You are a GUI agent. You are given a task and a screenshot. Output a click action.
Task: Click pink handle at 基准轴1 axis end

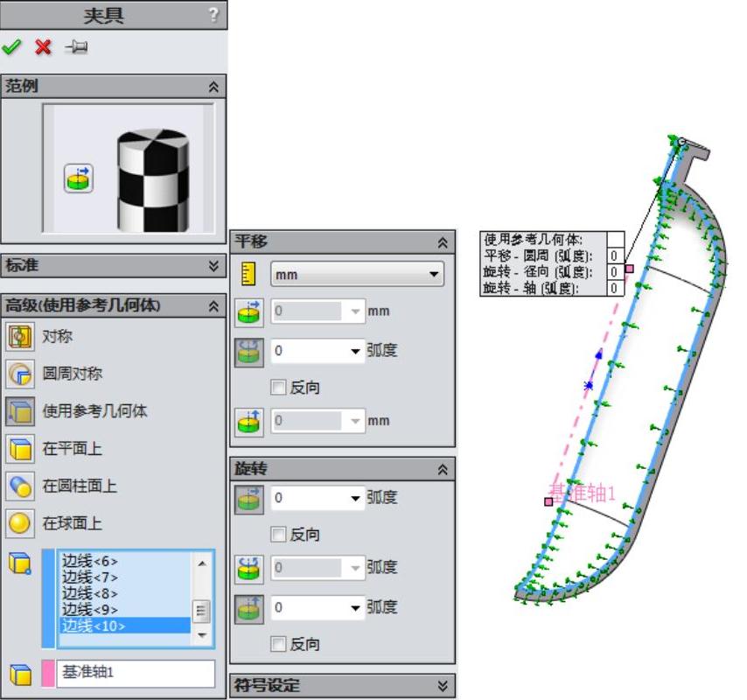(x=548, y=501)
